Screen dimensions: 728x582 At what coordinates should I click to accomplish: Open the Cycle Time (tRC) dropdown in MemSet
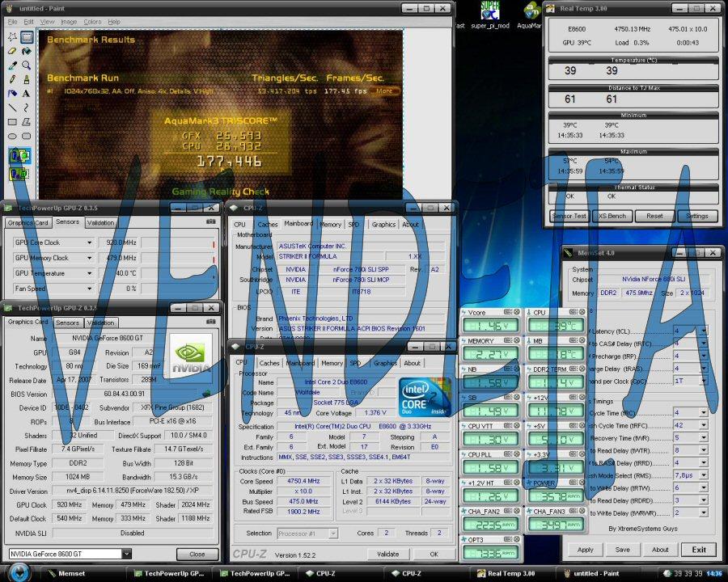[704, 412]
